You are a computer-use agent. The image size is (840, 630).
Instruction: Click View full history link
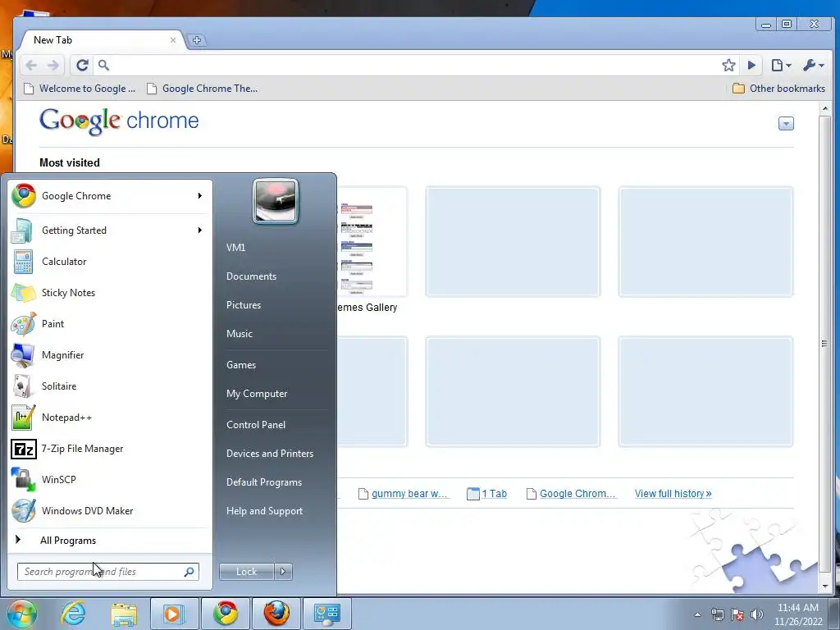pyautogui.click(x=673, y=493)
